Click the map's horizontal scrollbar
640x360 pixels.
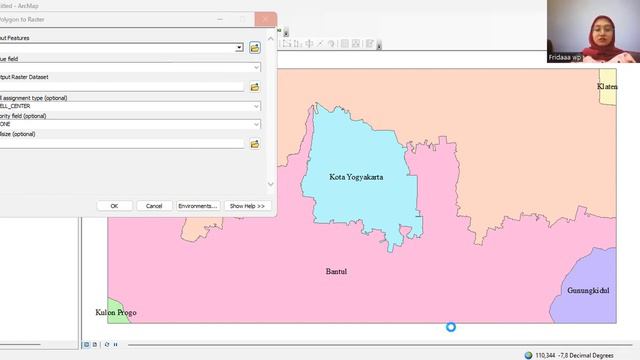click(x=380, y=345)
